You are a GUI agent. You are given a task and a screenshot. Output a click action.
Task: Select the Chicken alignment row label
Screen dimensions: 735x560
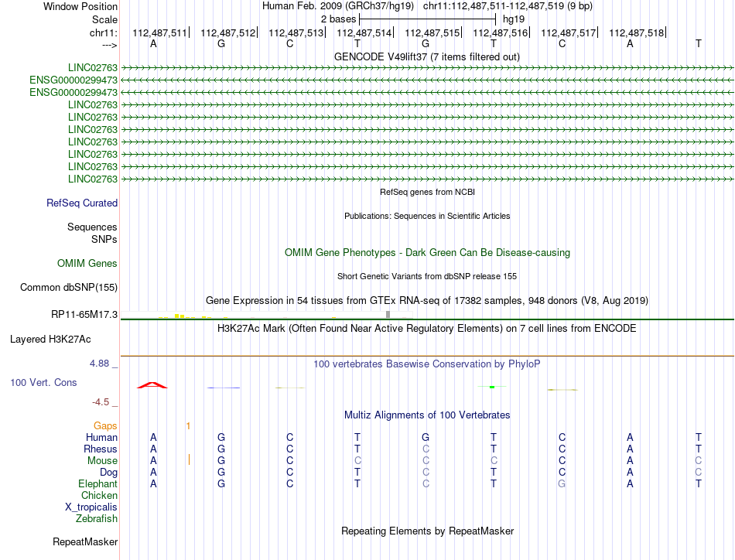[x=99, y=495]
